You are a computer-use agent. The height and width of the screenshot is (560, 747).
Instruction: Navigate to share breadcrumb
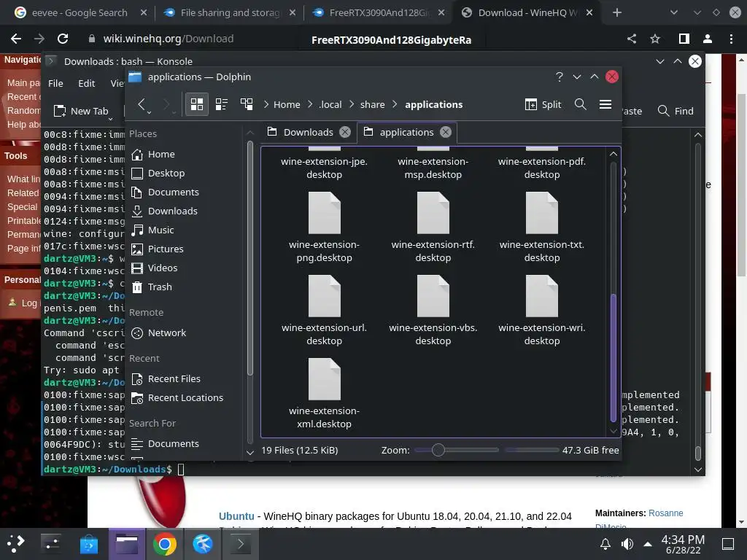373,105
